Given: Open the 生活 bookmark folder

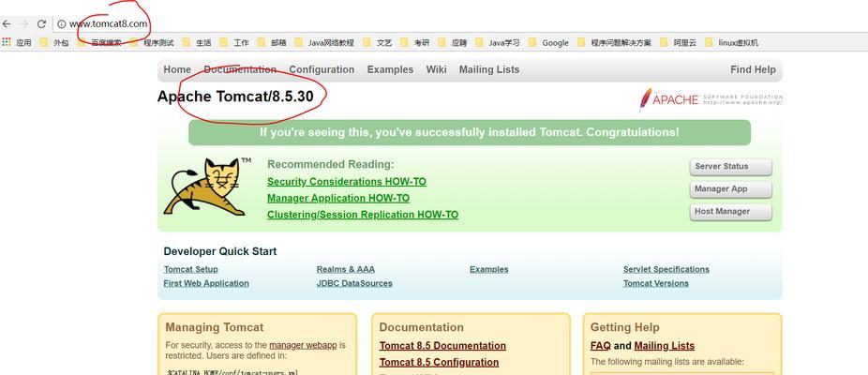Looking at the screenshot, I should click(x=197, y=42).
